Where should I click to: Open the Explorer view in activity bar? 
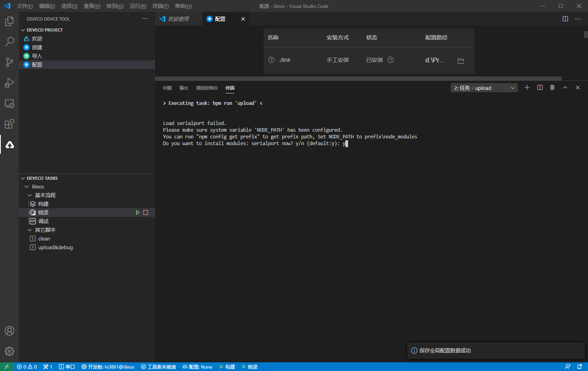point(9,21)
